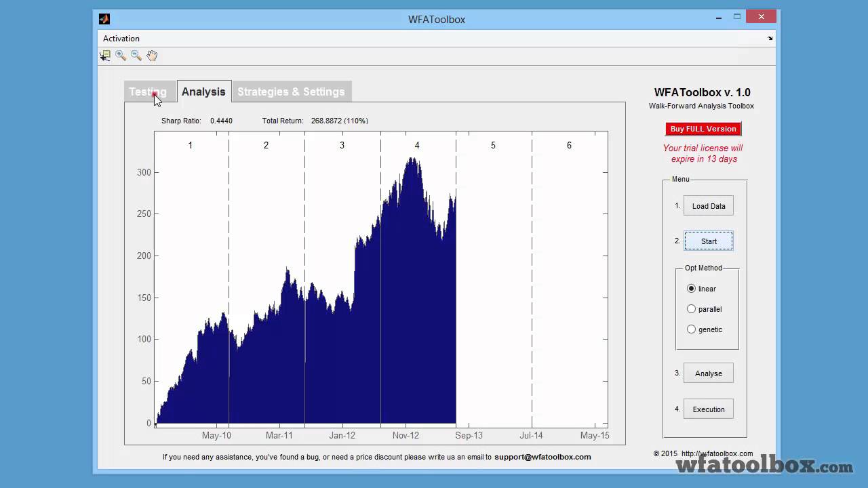Click the Jan-12 x-axis date label
The height and width of the screenshot is (488, 868).
342,436
